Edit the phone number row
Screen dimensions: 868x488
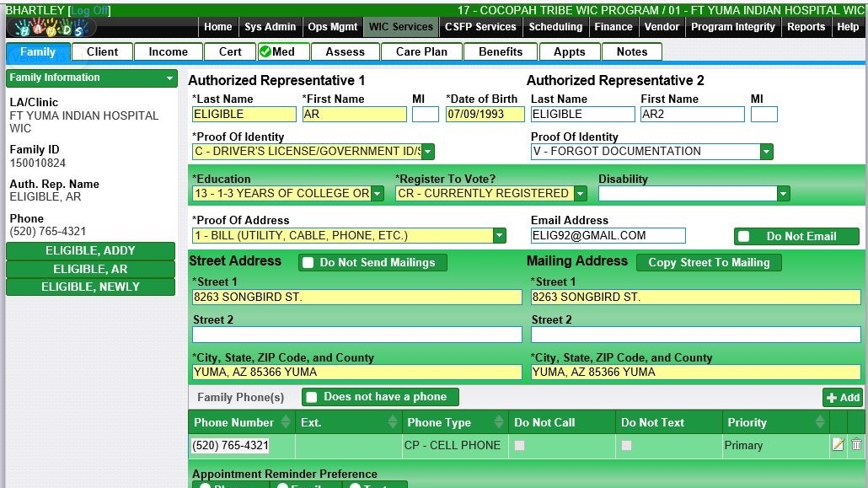(838, 445)
